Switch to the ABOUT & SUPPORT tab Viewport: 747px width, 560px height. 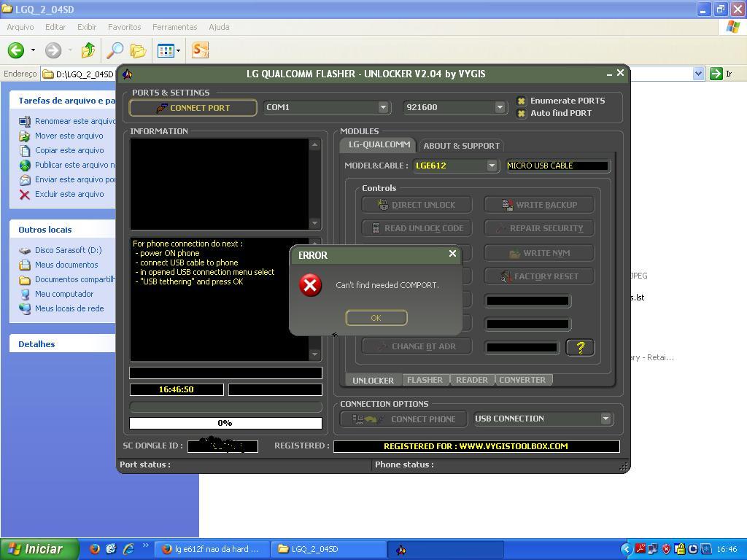461,146
